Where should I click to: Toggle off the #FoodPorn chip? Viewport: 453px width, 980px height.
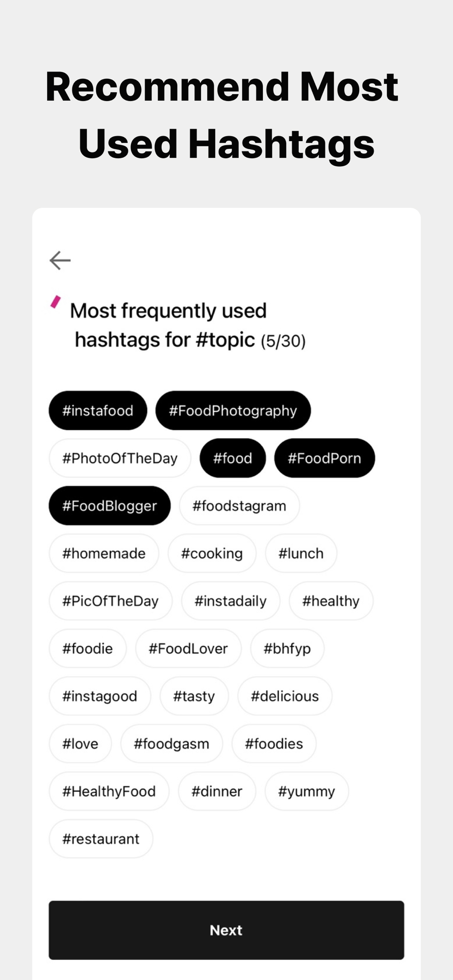(324, 458)
